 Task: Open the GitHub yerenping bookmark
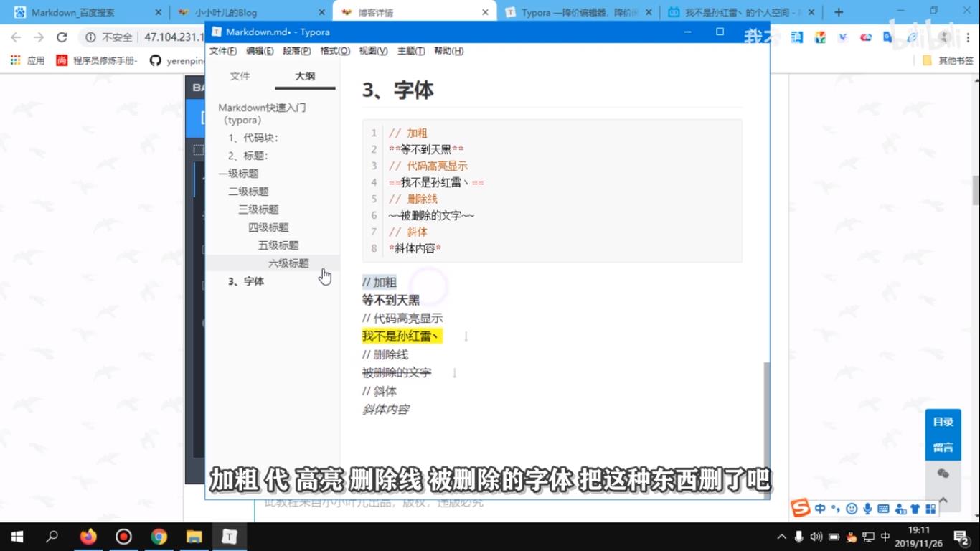pos(176,60)
